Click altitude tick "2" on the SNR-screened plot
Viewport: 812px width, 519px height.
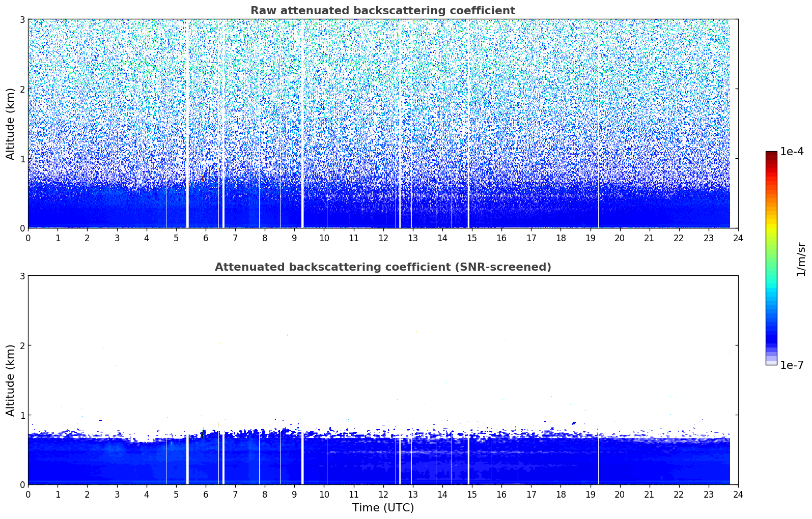click(x=22, y=346)
